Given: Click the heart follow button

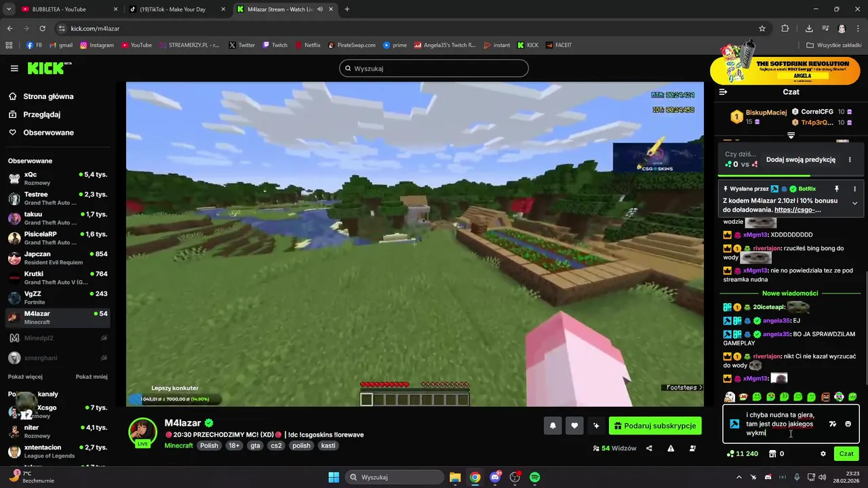Looking at the screenshot, I should [x=574, y=426].
